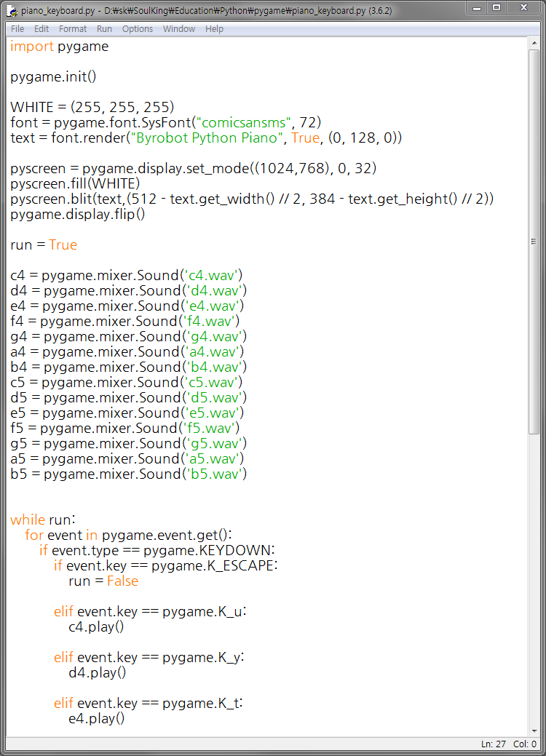Open the Run menu
The height and width of the screenshot is (756, 546).
[x=104, y=29]
